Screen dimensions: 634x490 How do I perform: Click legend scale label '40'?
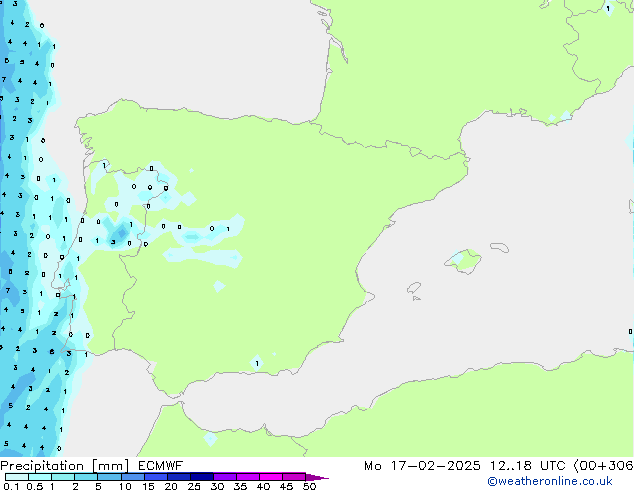(x=263, y=486)
